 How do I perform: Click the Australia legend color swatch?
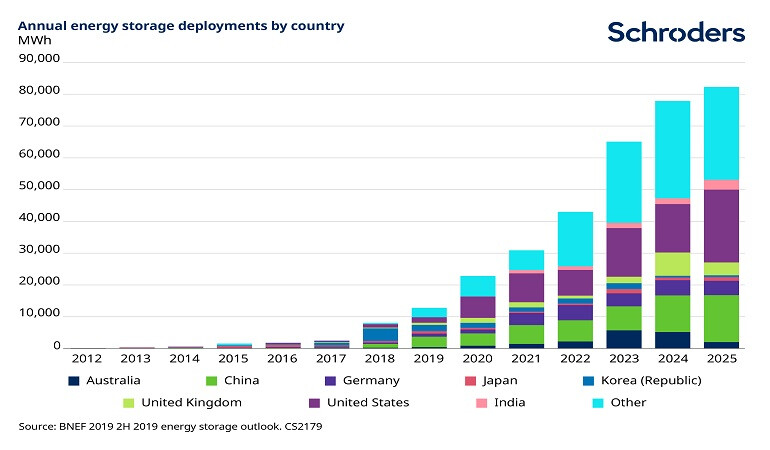pos(74,380)
